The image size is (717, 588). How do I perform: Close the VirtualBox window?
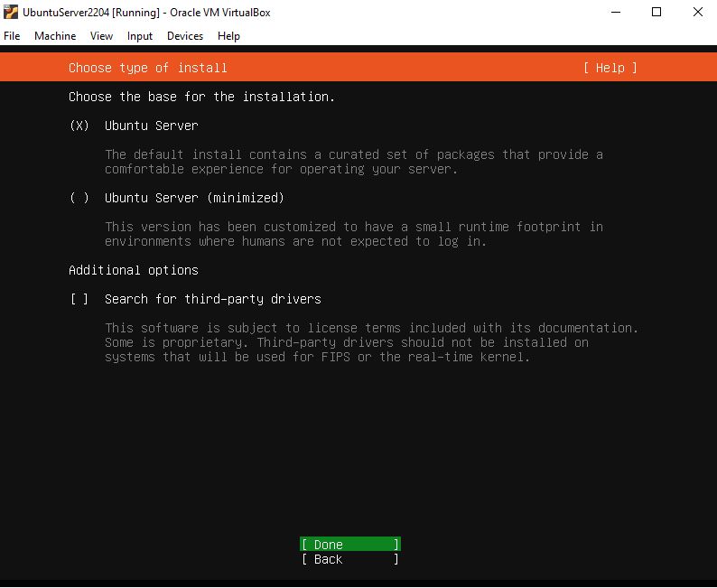coord(698,12)
